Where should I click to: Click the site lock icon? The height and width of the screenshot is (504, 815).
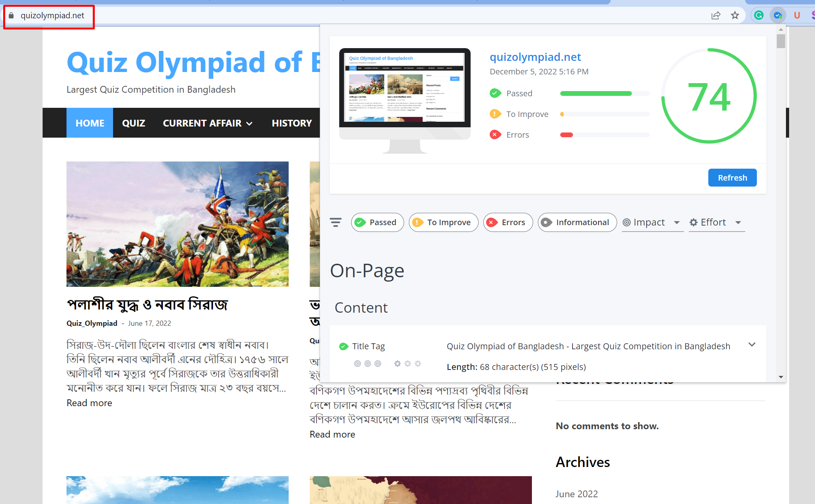[x=11, y=16]
